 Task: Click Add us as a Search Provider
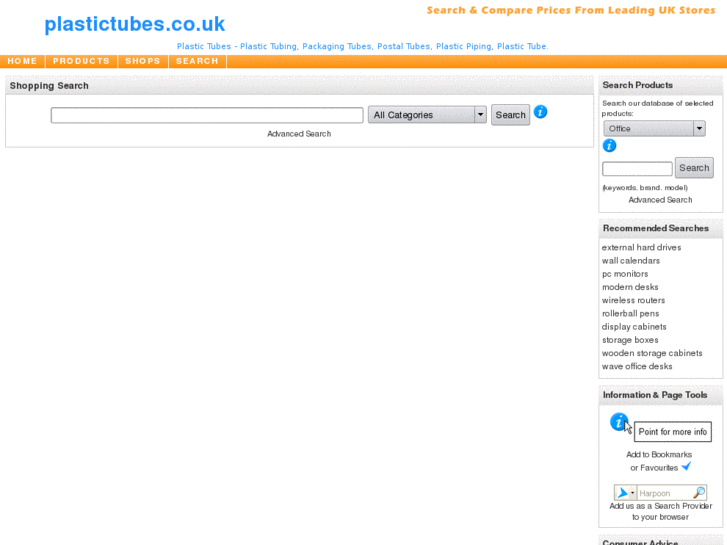pos(661,511)
